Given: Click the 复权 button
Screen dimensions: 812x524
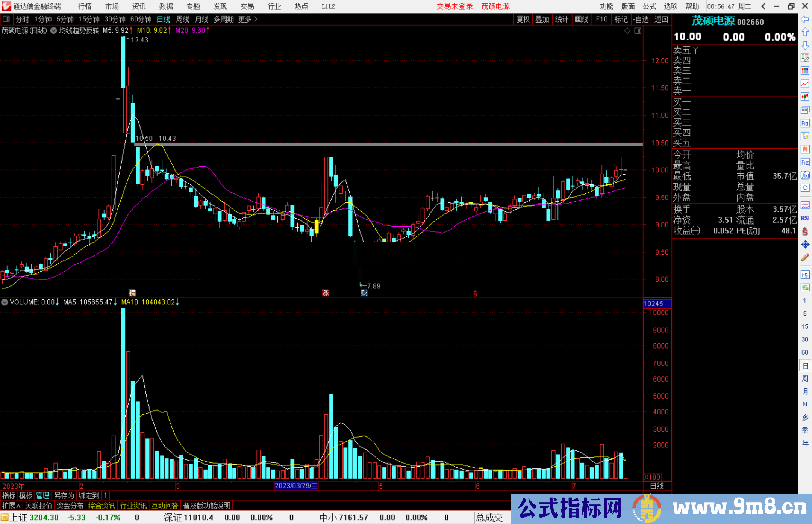Looking at the screenshot, I should pos(523,19).
